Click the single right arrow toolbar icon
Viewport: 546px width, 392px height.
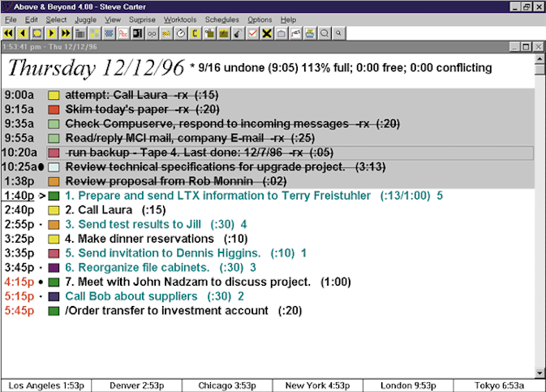pyautogui.click(x=51, y=33)
